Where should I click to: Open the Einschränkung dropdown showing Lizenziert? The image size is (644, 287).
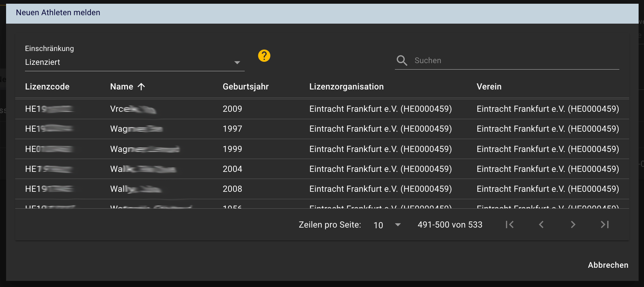135,62
